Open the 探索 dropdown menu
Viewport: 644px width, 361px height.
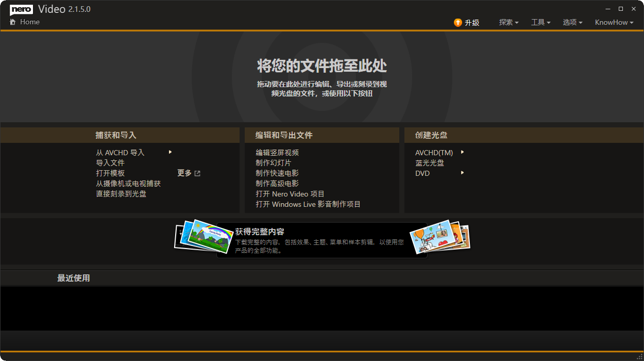[x=509, y=22]
